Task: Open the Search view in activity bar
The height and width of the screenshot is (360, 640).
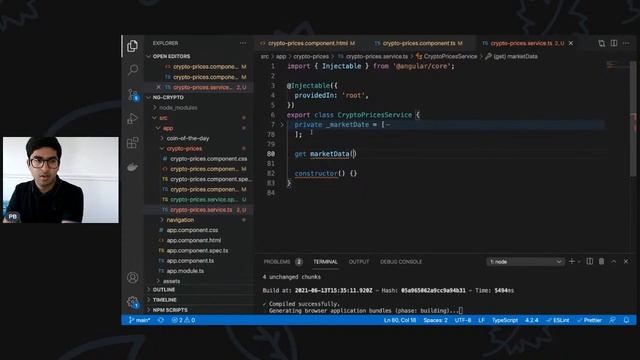Action: (133, 70)
